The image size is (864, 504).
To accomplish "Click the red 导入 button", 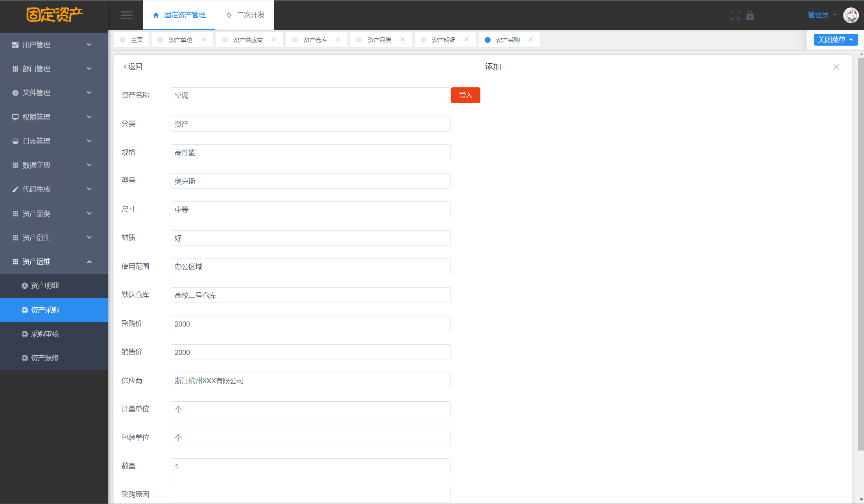I will 465,95.
